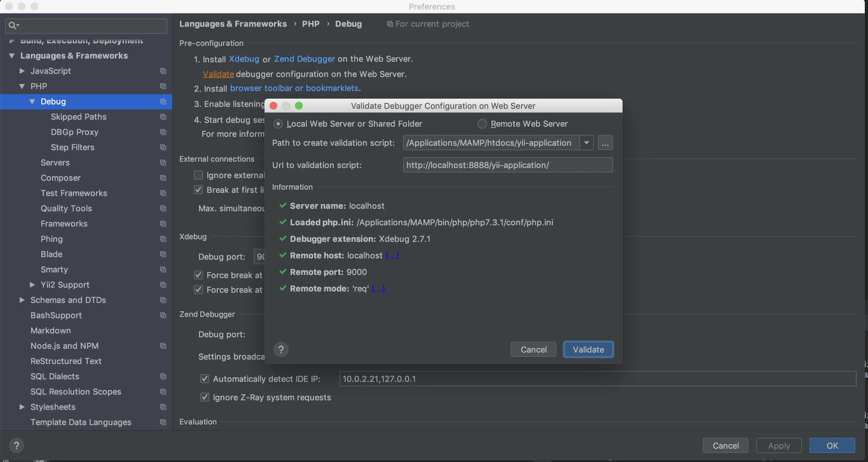Click project-level icon next to Servers
868x462 pixels.
pos(163,163)
